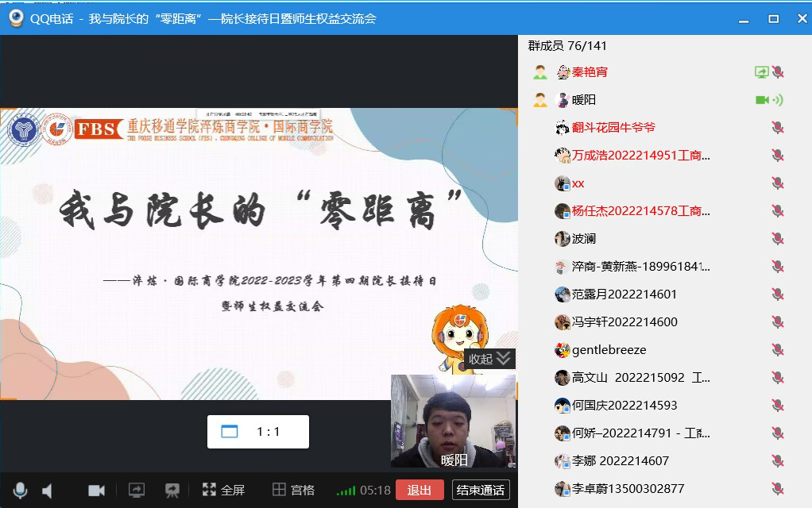Image resolution: width=812 pixels, height=508 pixels.
Task: Collapse the video thumbnail with 收起
Action: (x=489, y=359)
